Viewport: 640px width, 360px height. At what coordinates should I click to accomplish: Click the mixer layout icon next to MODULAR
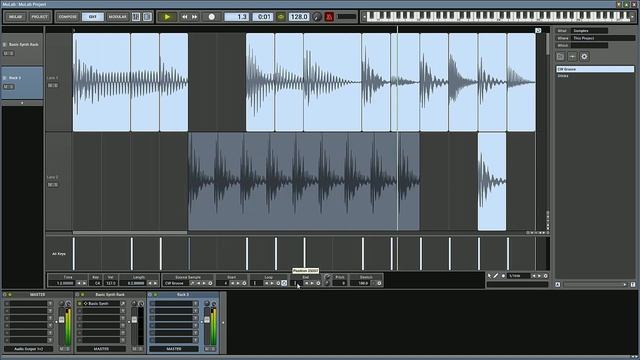tap(136, 17)
